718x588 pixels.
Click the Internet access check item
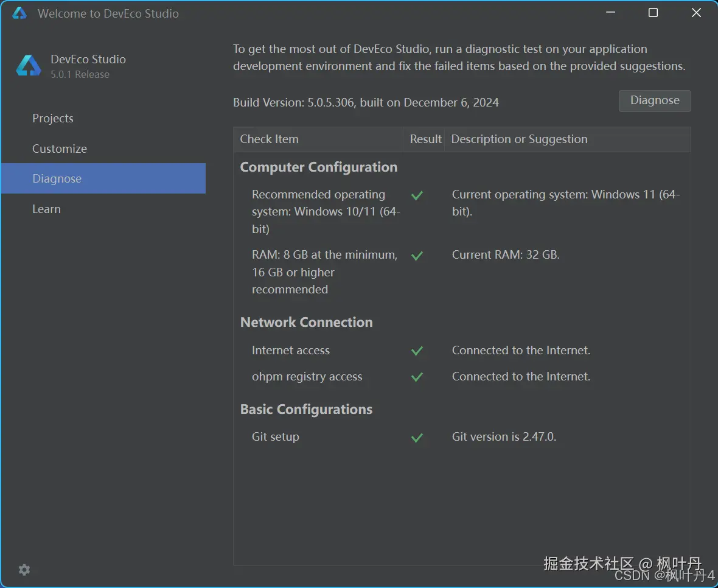(x=291, y=351)
